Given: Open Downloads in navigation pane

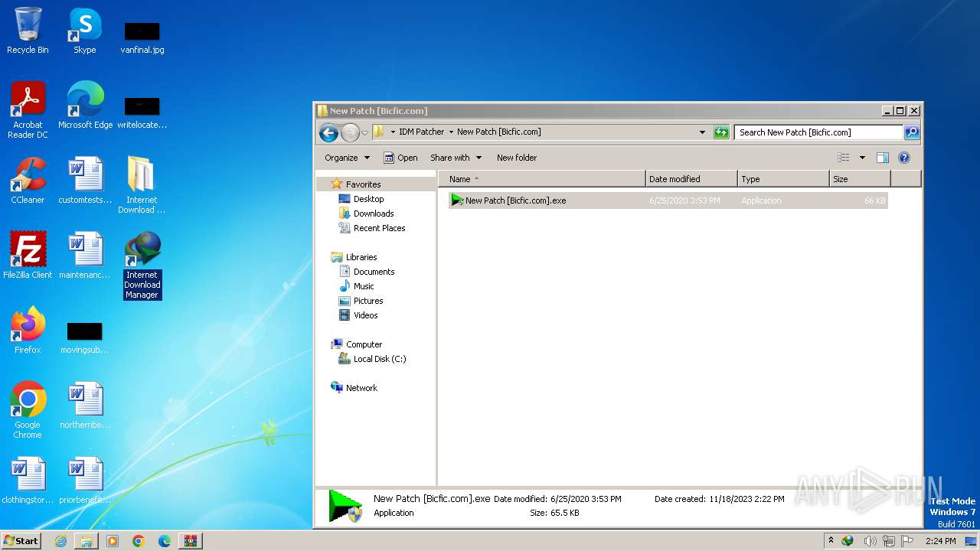Looking at the screenshot, I should (374, 214).
